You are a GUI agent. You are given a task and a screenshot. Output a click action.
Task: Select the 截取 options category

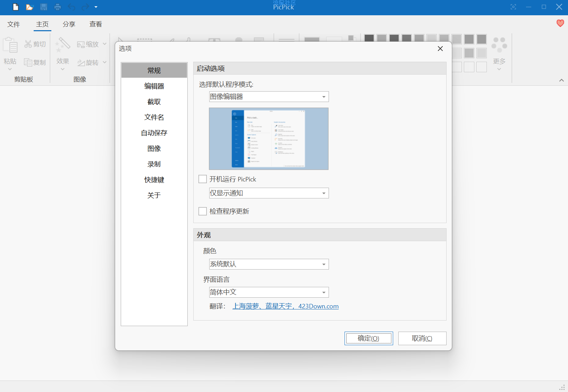coord(154,102)
